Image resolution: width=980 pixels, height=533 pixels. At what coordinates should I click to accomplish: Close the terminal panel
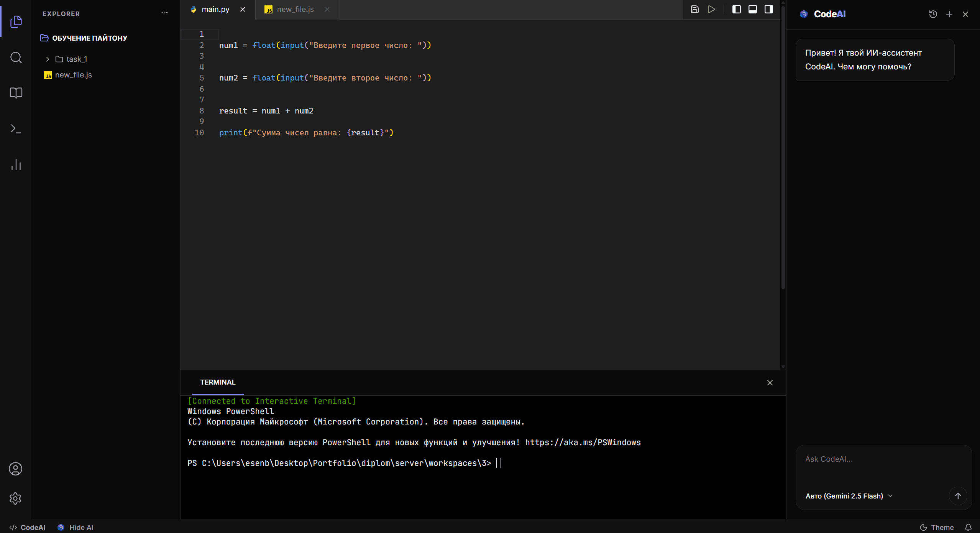click(770, 383)
